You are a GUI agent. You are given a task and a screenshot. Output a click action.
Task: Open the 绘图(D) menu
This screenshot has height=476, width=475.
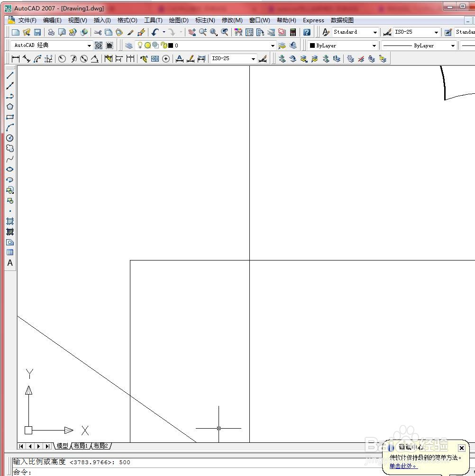point(179,20)
